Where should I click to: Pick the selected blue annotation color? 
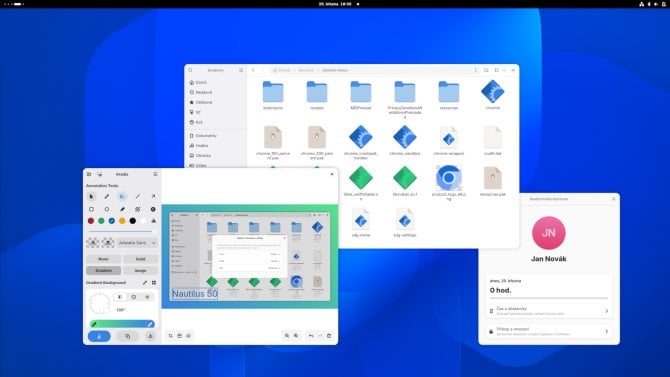pyautogui.click(x=112, y=221)
